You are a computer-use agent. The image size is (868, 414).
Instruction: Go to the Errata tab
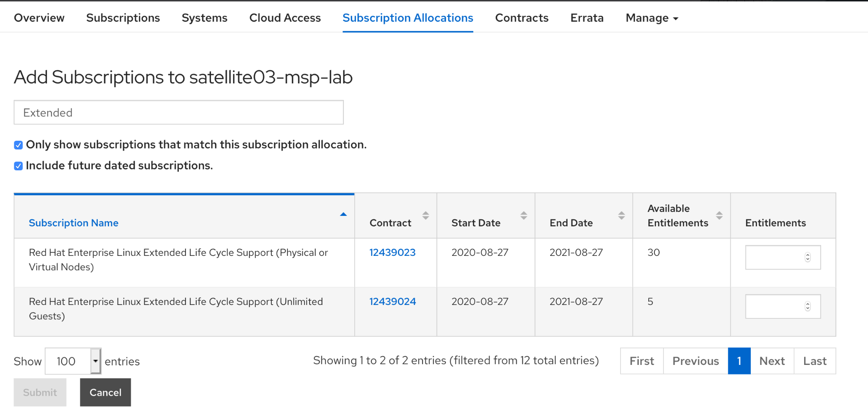pyautogui.click(x=587, y=18)
